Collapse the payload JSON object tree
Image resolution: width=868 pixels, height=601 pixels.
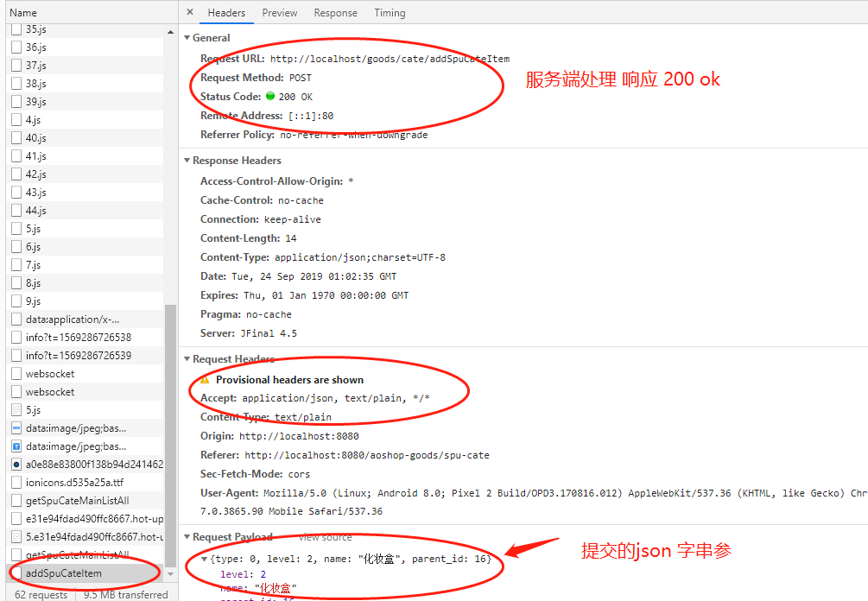(x=205, y=559)
